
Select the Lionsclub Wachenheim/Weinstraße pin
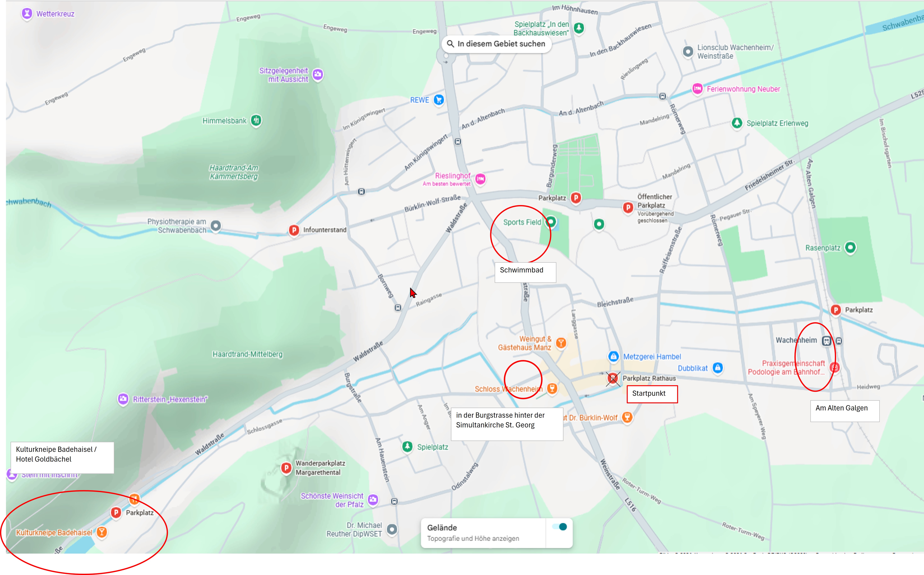(688, 51)
